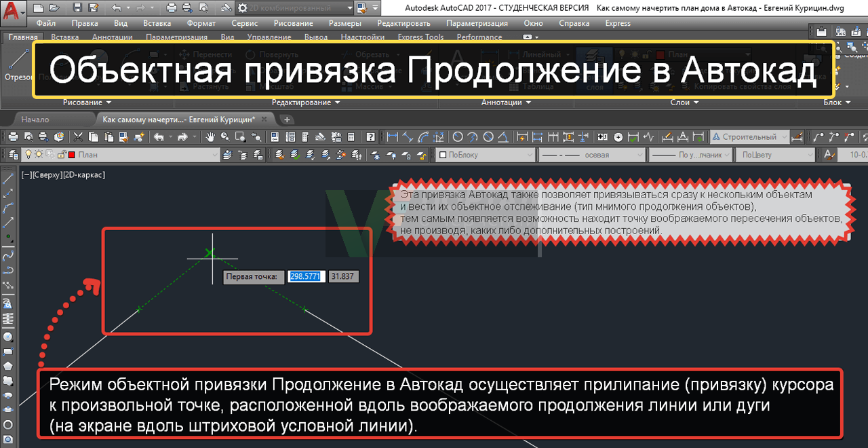Image resolution: width=868 pixels, height=448 pixels.
Task: Expand the Редактирование ribbon panel
Action: tap(305, 102)
